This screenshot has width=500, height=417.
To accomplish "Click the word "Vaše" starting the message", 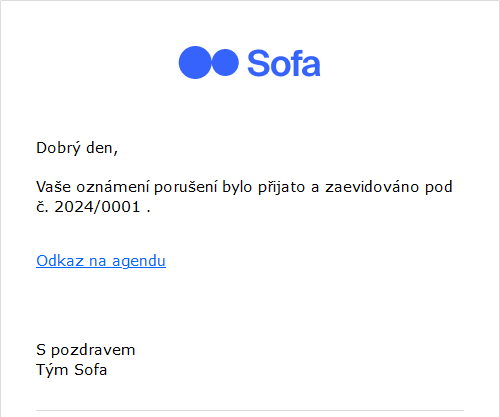I will point(53,187).
